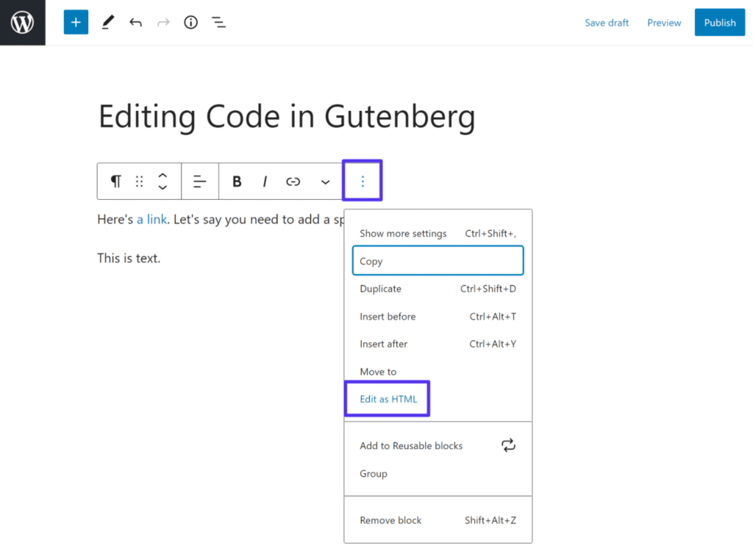Insert a hyperlink using the link icon
The width and height of the screenshot is (753, 560).
point(293,181)
